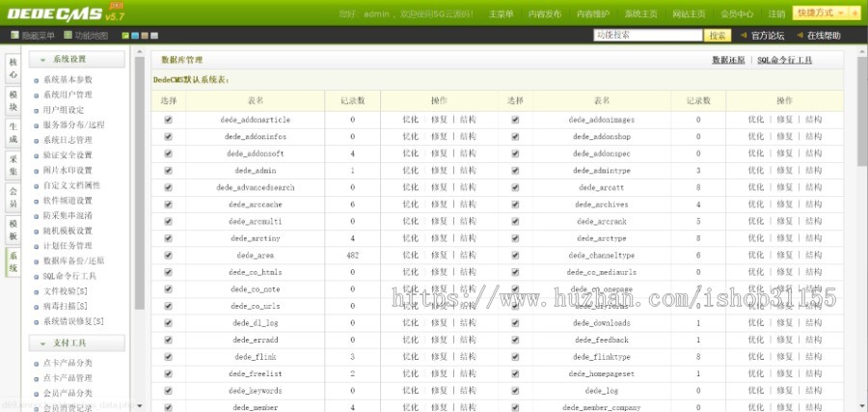The width and height of the screenshot is (868, 412).
Task: Open the 功能地图 function map icon
Action: [68, 35]
